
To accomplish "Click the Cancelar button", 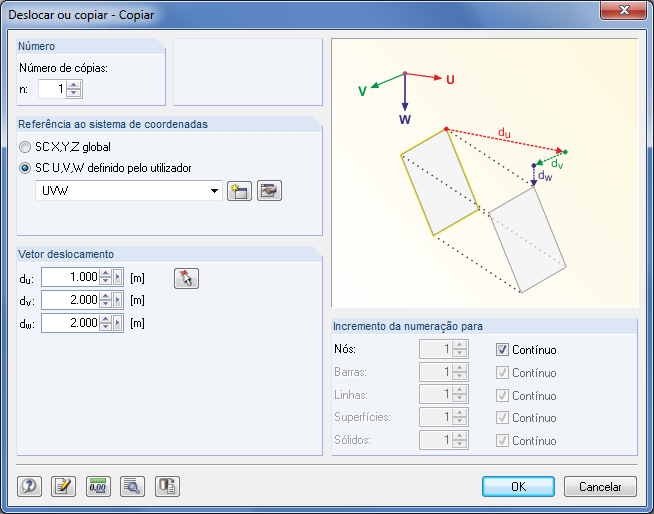I will click(600, 486).
